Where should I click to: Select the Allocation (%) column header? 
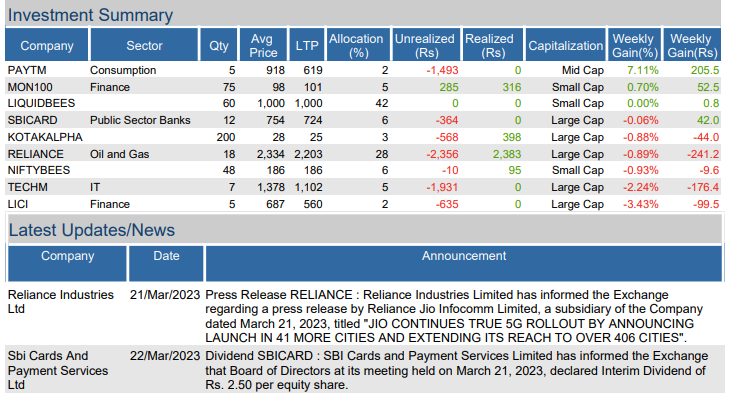tap(358, 45)
